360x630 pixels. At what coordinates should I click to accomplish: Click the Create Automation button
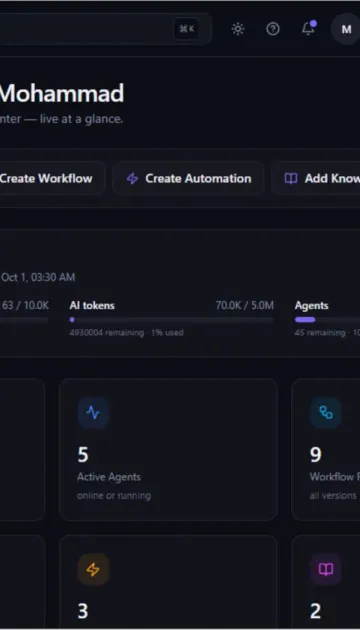point(188,178)
